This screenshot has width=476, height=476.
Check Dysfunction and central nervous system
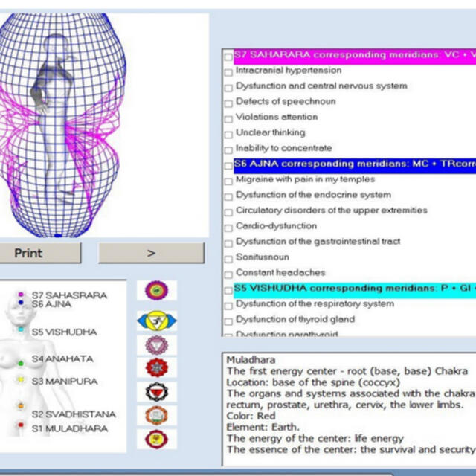point(228,88)
